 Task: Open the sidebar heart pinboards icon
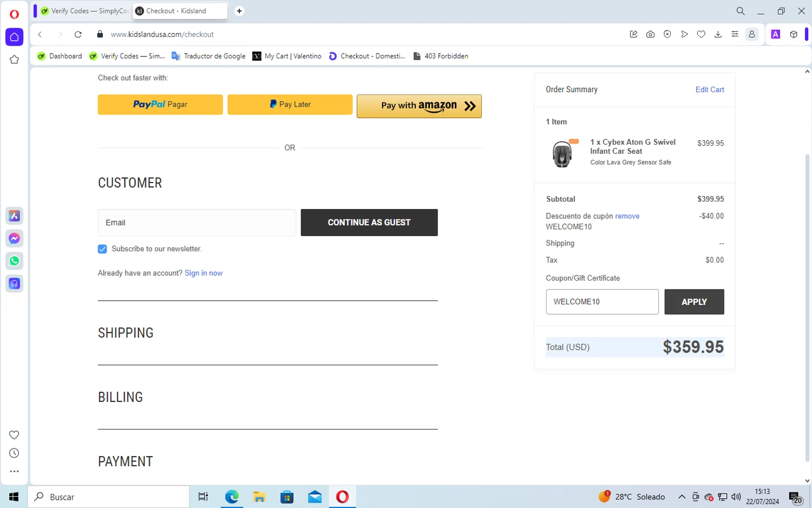point(15,435)
